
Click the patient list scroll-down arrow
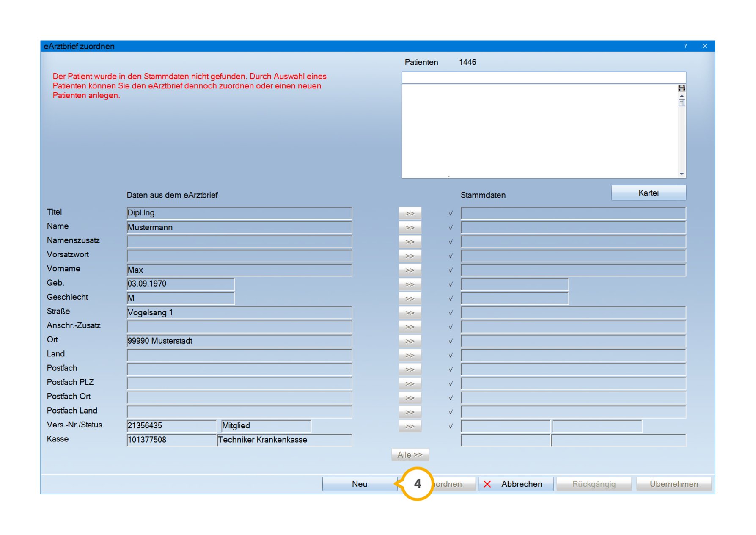tap(682, 174)
